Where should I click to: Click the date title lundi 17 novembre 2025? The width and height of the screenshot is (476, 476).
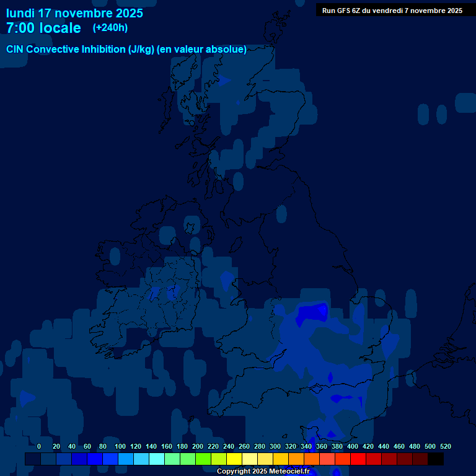(x=74, y=13)
